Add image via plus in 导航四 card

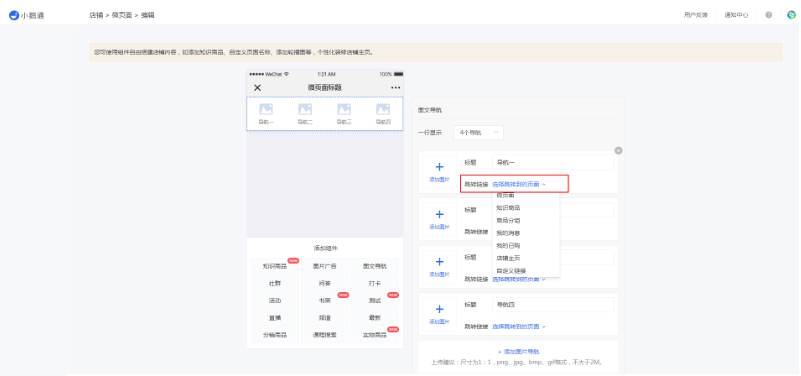[439, 314]
